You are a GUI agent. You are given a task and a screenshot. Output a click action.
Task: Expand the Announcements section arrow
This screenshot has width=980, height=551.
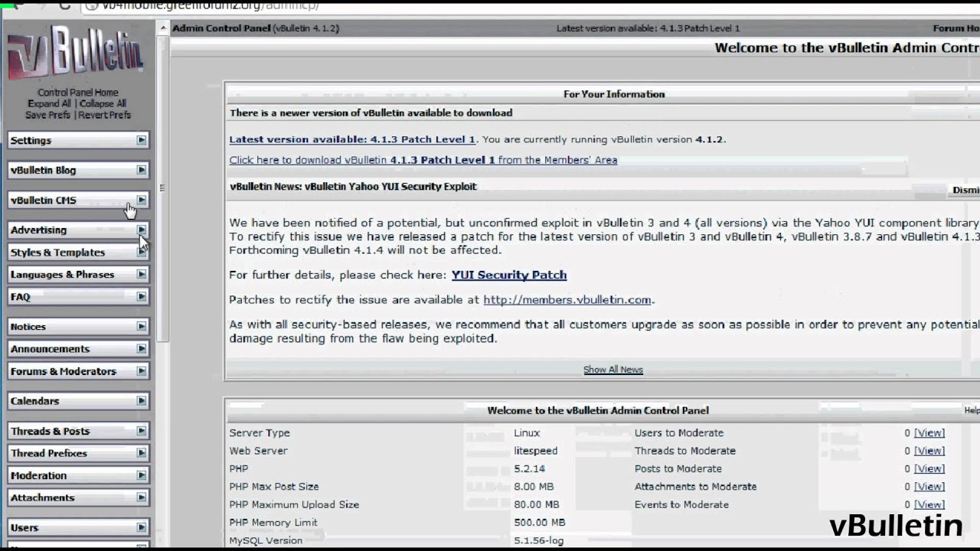coord(142,348)
